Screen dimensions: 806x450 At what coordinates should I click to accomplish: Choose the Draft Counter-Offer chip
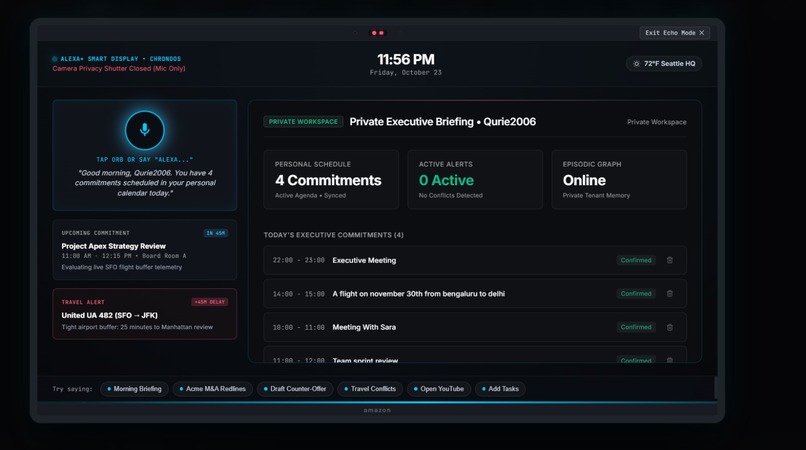295,389
